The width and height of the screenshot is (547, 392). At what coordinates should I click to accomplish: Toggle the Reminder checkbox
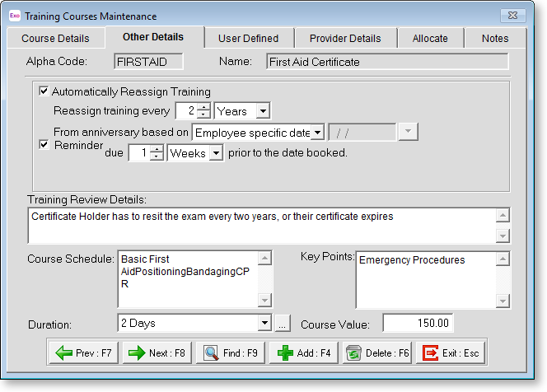point(44,144)
